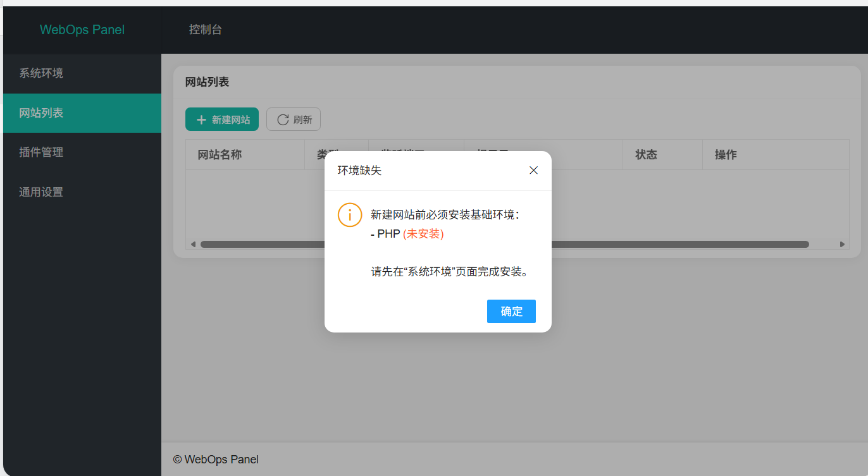The width and height of the screenshot is (868, 476).
Task: Select 网站列表 in the sidebar
Action: [82, 113]
